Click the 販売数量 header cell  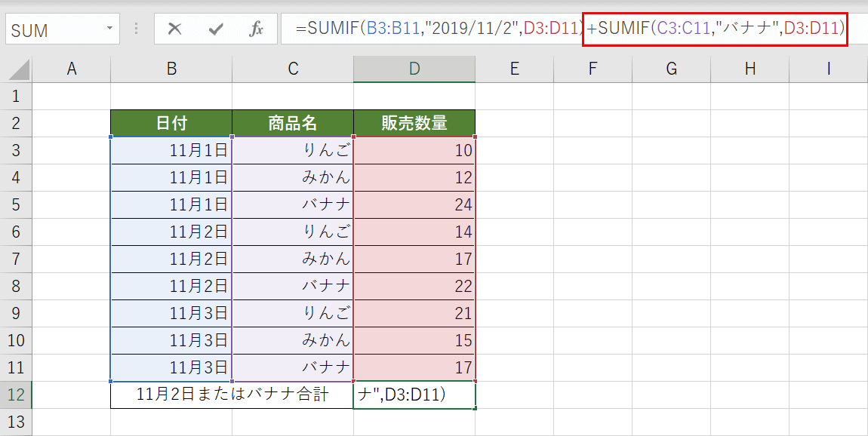click(414, 123)
